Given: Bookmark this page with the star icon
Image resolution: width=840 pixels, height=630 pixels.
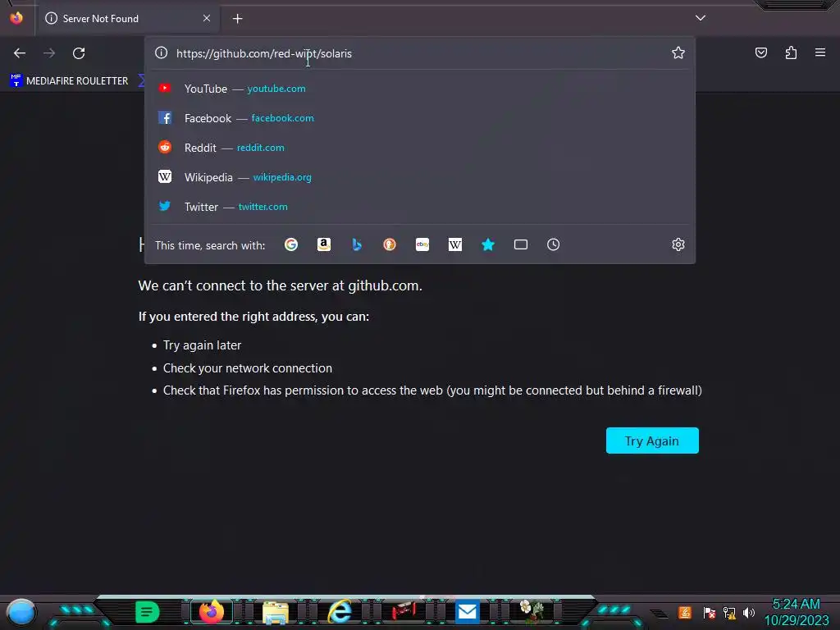Looking at the screenshot, I should click(x=678, y=52).
